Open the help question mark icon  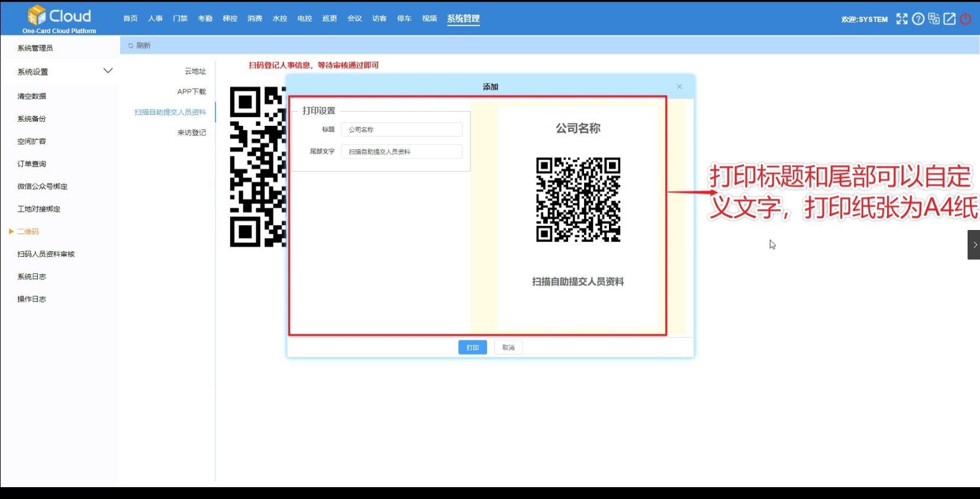tap(918, 19)
